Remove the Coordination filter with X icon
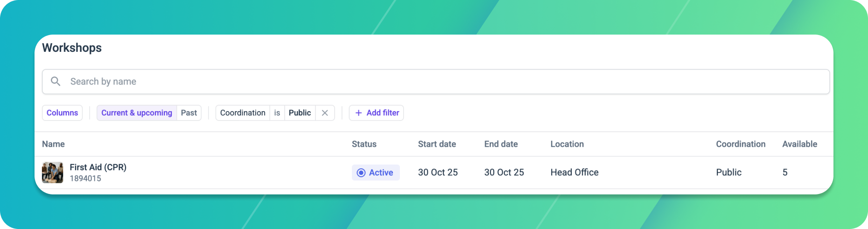Image resolution: width=868 pixels, height=229 pixels. coord(325,113)
